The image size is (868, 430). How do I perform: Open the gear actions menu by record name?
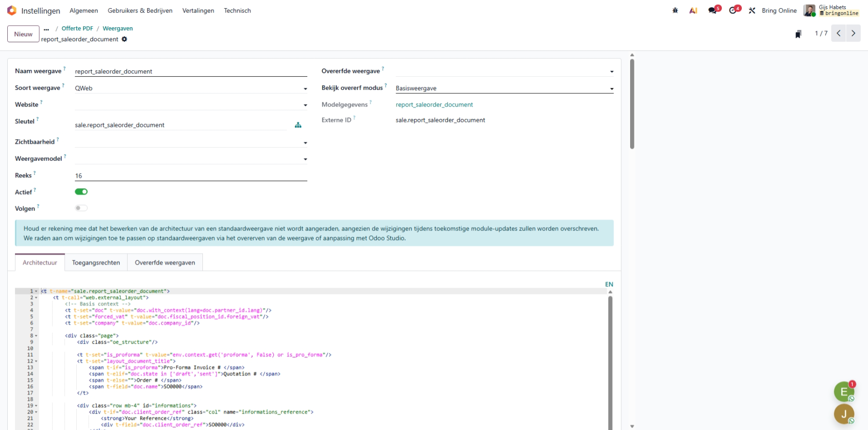[124, 39]
